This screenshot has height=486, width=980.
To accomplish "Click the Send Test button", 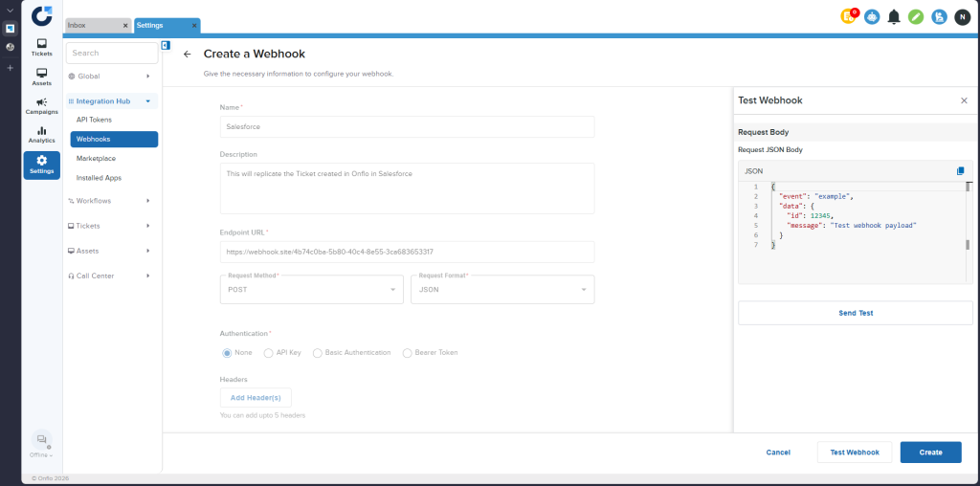I will (855, 313).
